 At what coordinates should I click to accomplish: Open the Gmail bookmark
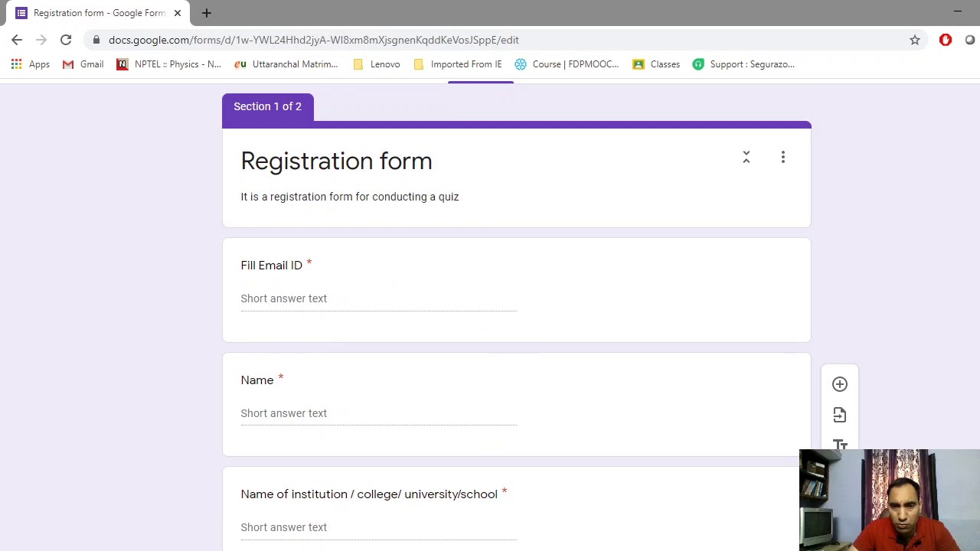click(83, 64)
